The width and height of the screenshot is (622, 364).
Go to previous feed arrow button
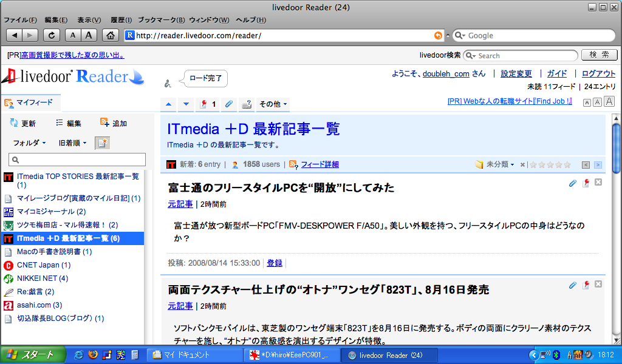(586, 165)
